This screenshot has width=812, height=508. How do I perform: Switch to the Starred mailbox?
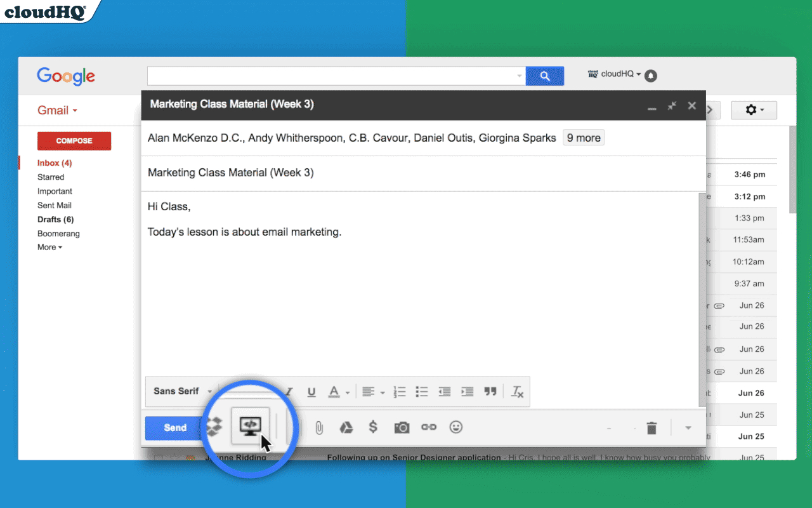coord(51,177)
